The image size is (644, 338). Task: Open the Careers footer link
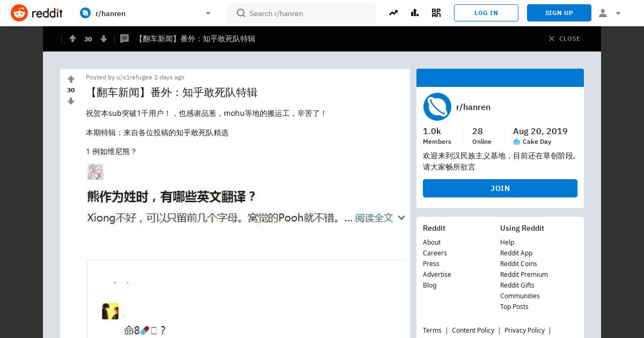tap(435, 253)
